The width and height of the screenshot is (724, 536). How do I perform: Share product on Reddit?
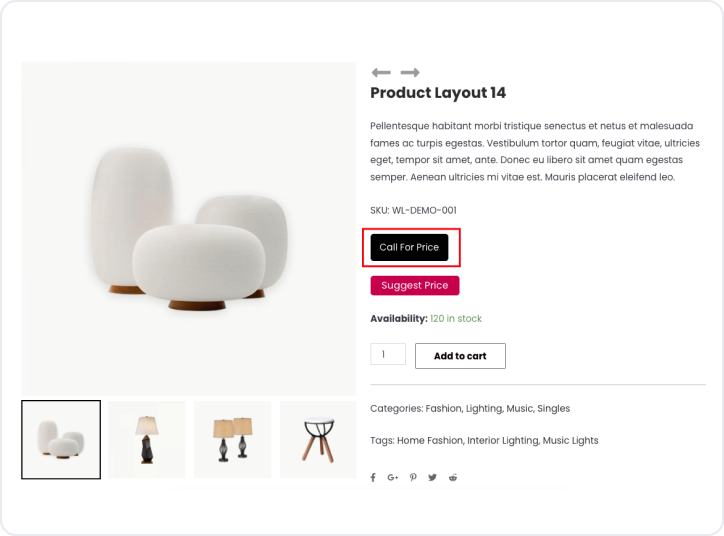[453, 478]
